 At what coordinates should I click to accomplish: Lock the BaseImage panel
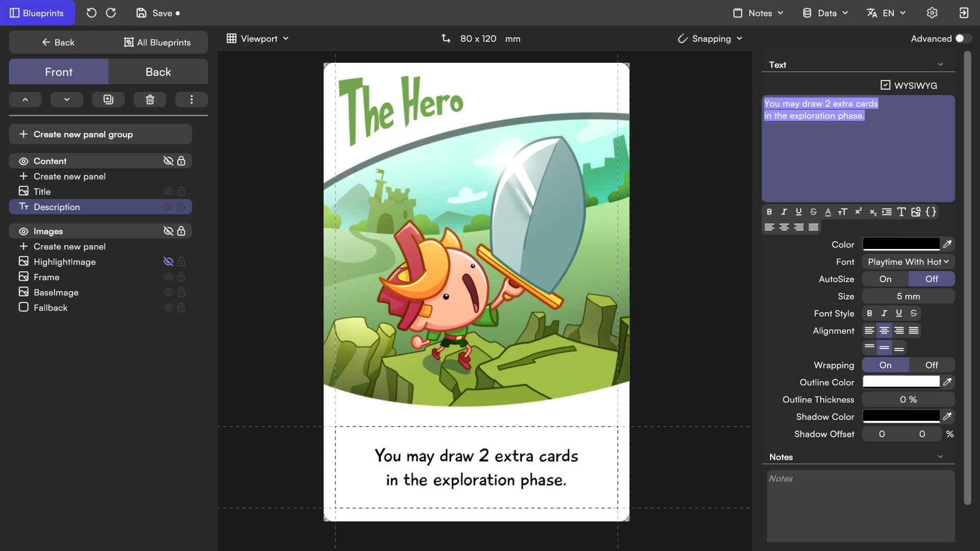pos(181,292)
